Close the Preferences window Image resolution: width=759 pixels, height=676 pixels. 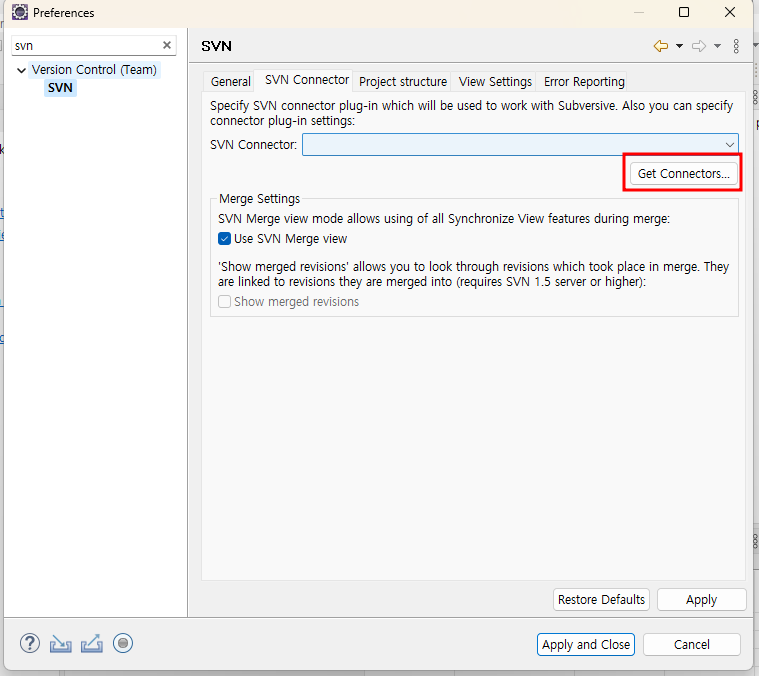(729, 12)
